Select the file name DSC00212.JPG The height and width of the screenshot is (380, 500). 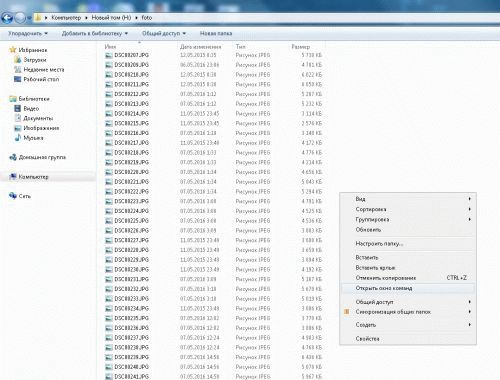tap(132, 94)
